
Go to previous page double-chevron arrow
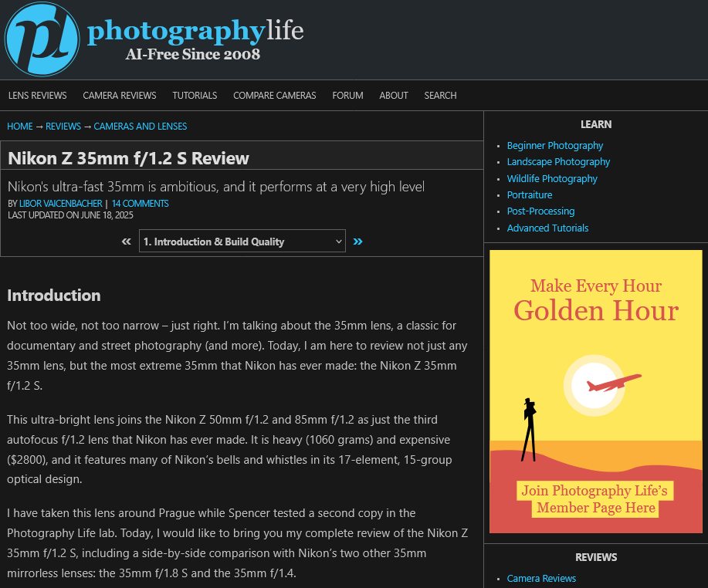coord(127,242)
